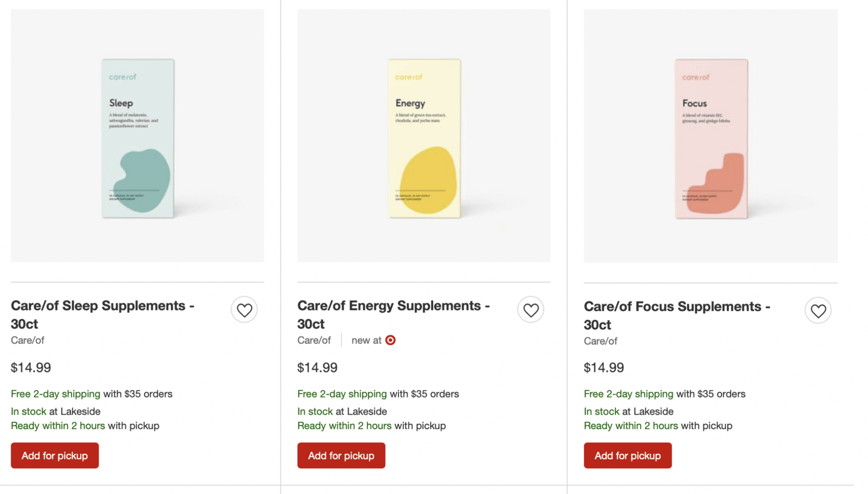This screenshot has width=868, height=494.
Task: Favorite the Care/of Sleep Supplements
Action: (x=244, y=310)
